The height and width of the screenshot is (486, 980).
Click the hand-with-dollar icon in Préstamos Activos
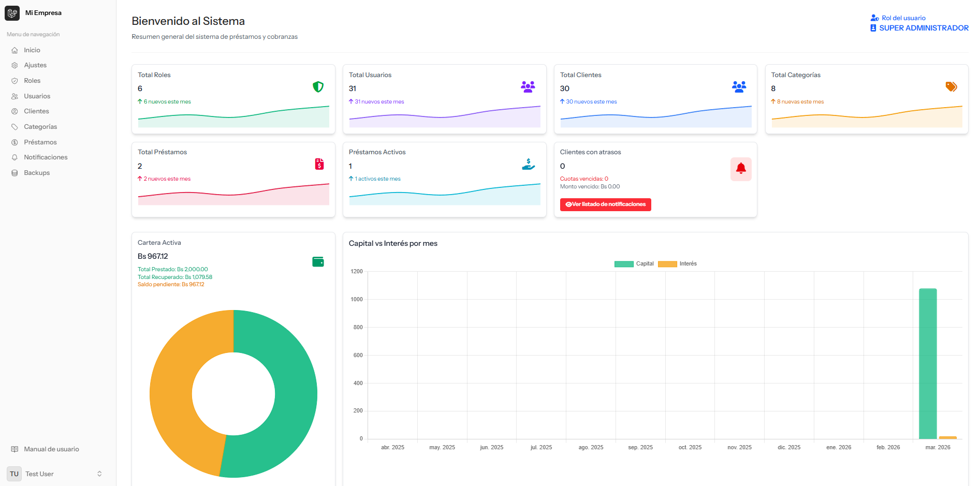(528, 164)
